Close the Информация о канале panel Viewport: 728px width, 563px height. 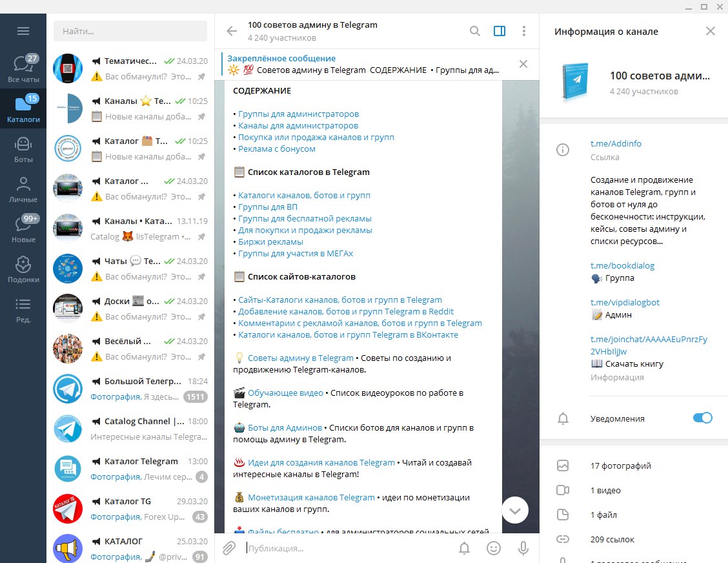[x=711, y=31]
